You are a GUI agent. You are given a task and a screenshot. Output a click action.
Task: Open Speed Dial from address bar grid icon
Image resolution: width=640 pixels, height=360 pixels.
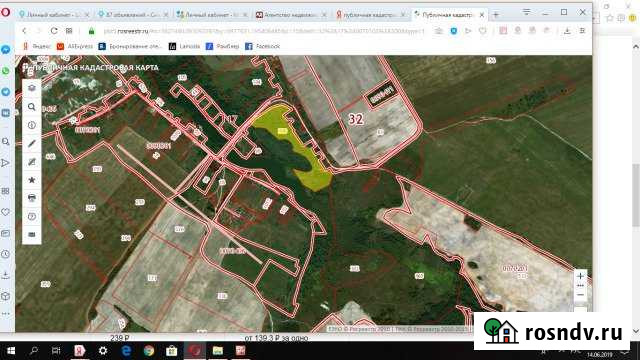click(69, 31)
